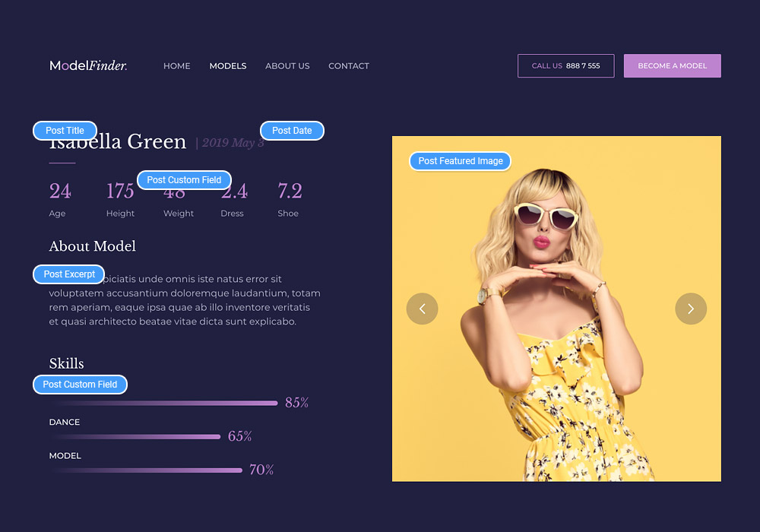
Task: Select the Post Custom Field badge above Weight
Action: coord(184,180)
